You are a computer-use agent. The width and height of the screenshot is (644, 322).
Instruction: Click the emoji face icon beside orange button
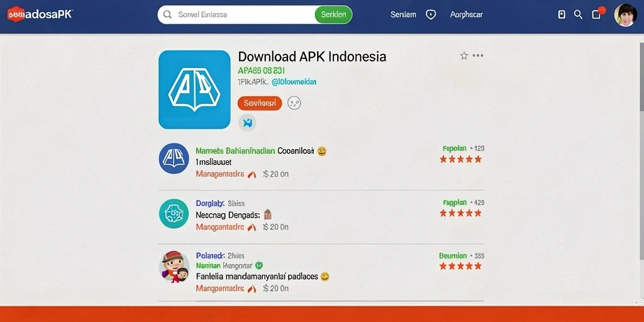[294, 103]
